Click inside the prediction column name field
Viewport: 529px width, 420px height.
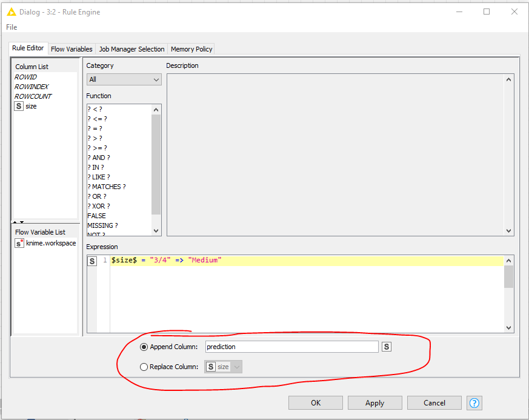click(291, 346)
